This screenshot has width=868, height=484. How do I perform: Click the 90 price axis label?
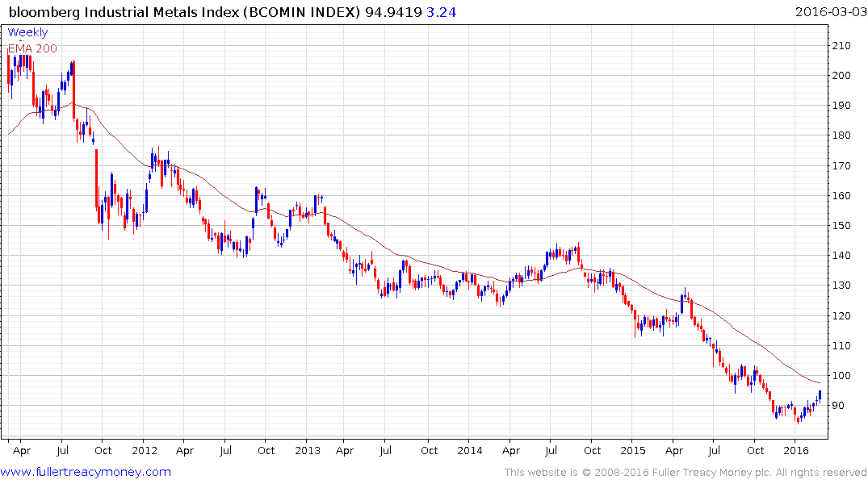point(838,406)
